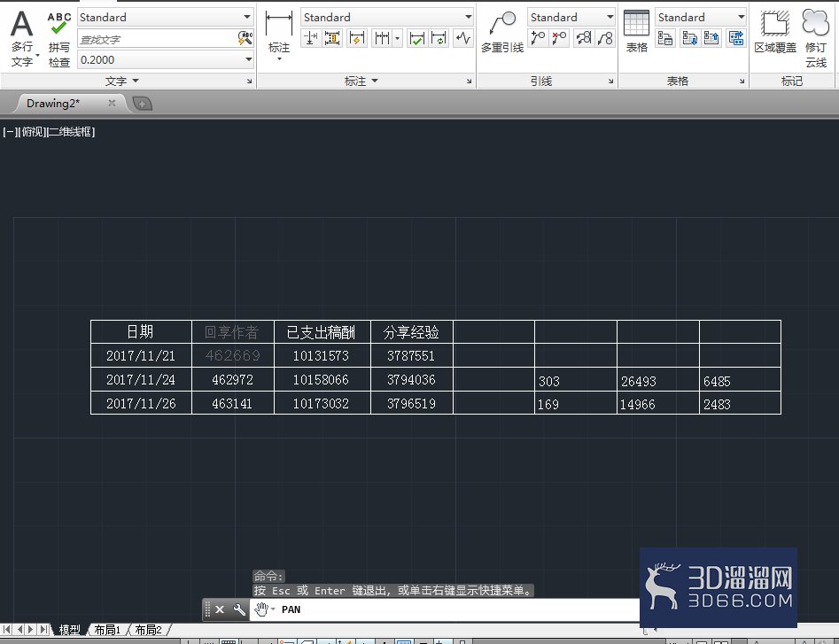Select the multileader (多重引线) tool
The height and width of the screenshot is (644, 839).
[502, 32]
